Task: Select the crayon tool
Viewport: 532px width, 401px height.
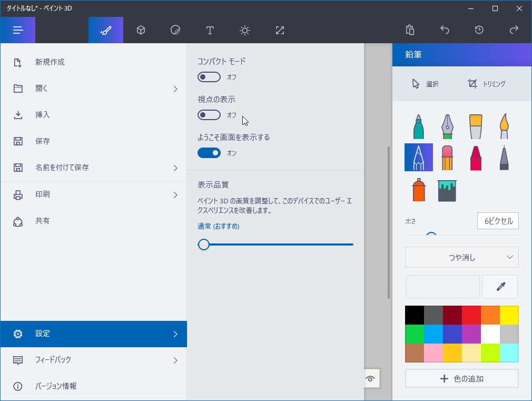Action: pyautogui.click(x=475, y=157)
